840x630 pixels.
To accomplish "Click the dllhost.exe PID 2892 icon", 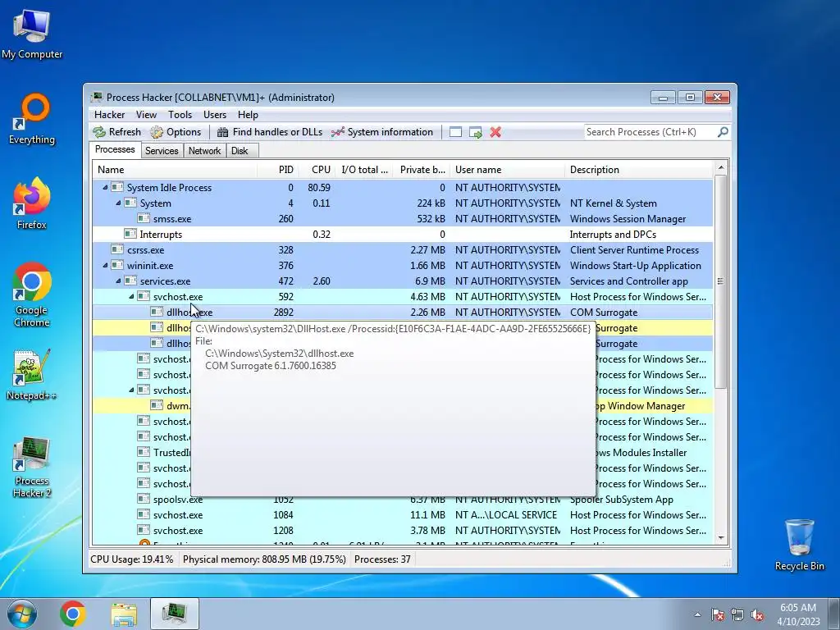I will [157, 312].
